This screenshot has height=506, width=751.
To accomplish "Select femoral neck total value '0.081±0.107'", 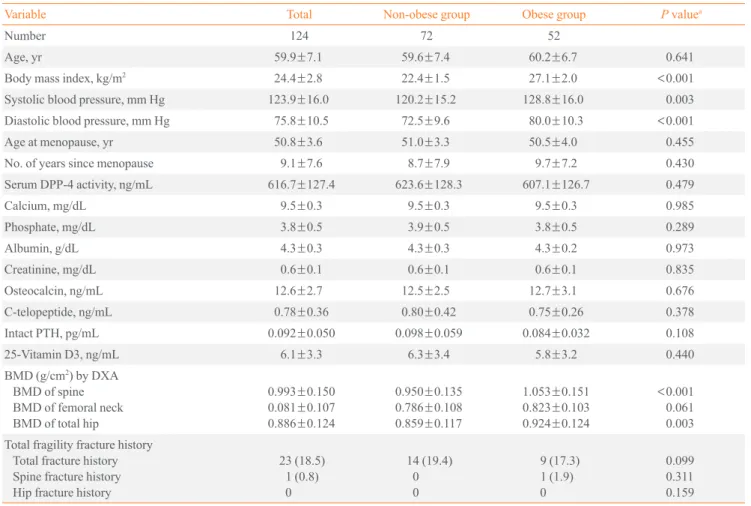I will [301, 408].
